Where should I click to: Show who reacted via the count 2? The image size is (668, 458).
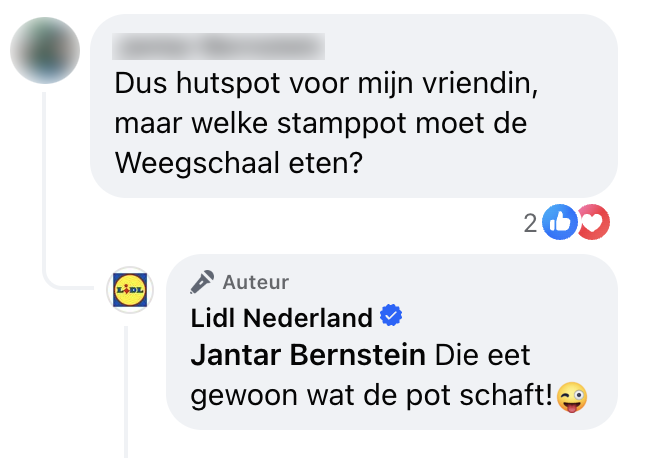tap(530, 224)
